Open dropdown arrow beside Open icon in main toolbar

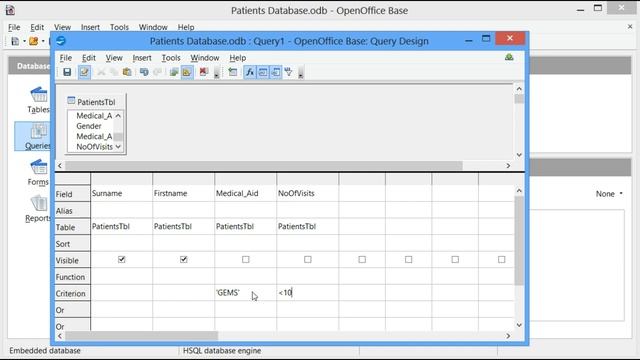[x=43, y=41]
